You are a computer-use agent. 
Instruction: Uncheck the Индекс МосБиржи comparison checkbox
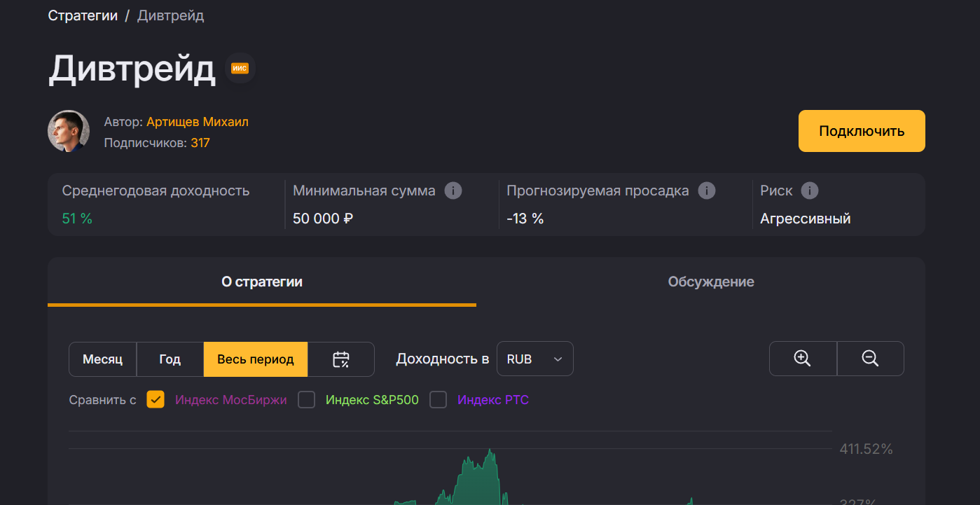tap(156, 400)
